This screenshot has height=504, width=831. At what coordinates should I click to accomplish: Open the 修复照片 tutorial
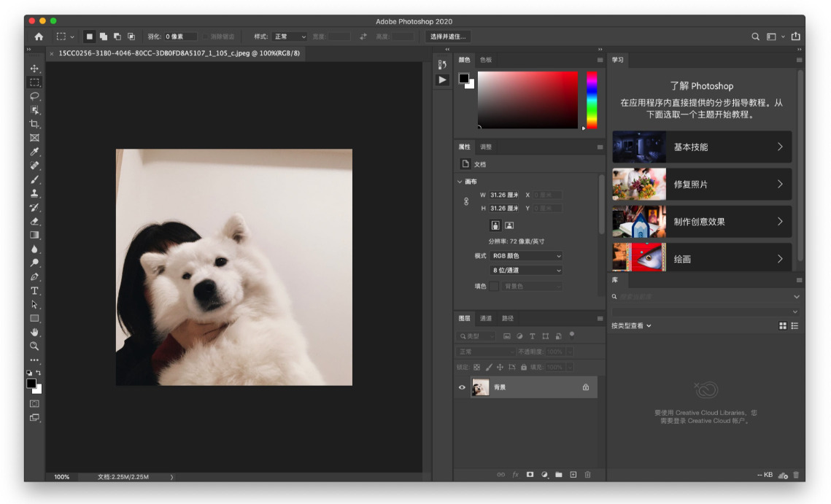tap(702, 185)
